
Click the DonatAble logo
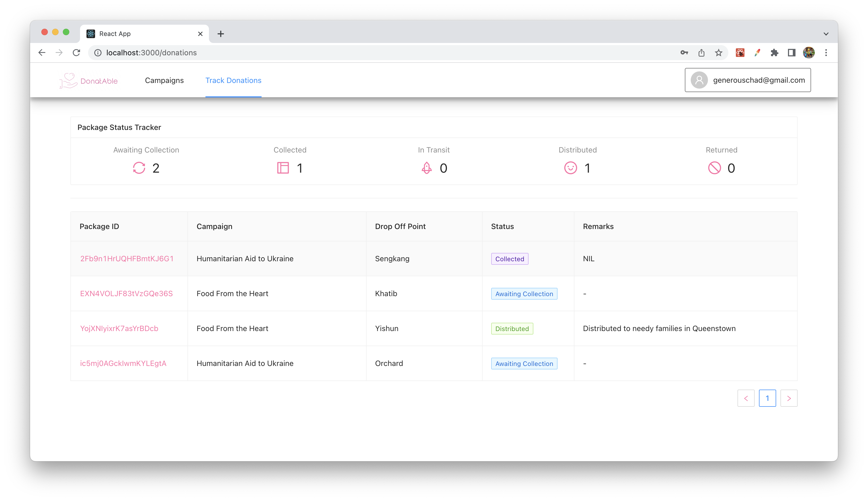pos(88,81)
